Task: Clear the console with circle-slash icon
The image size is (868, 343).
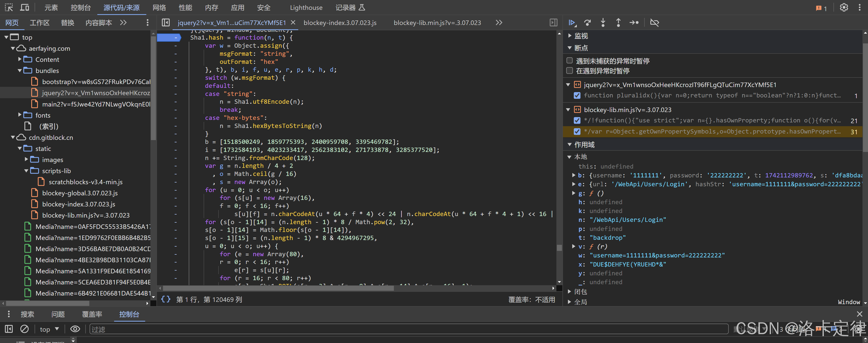Action: (x=24, y=329)
